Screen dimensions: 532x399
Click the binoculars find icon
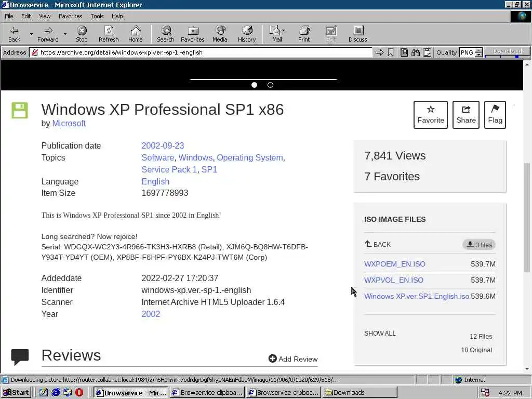point(416,52)
